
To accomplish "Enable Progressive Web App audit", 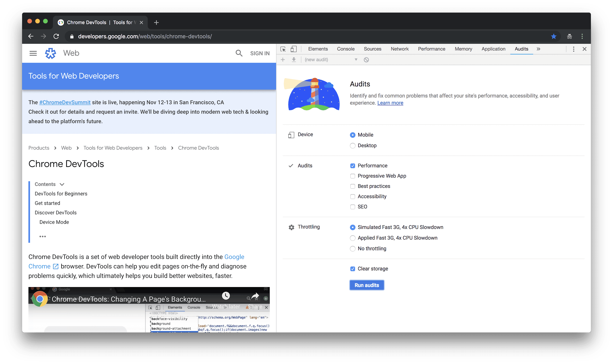I will click(352, 176).
